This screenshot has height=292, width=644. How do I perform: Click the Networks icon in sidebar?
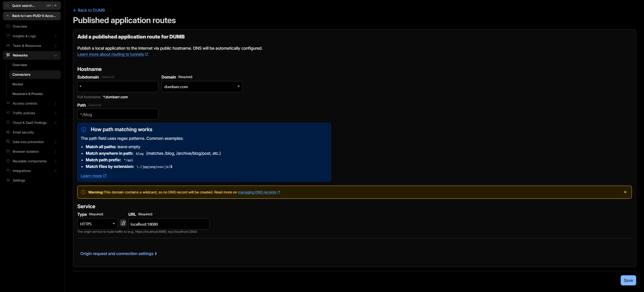tap(8, 55)
